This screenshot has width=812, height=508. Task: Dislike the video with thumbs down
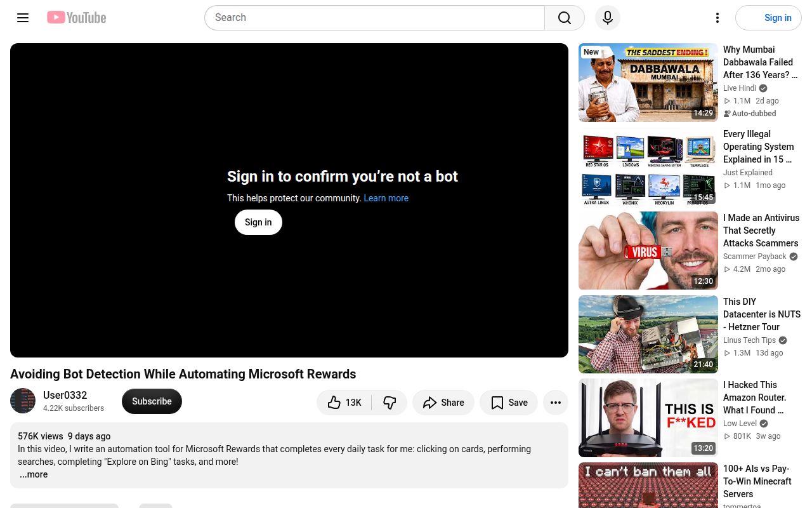click(390, 403)
